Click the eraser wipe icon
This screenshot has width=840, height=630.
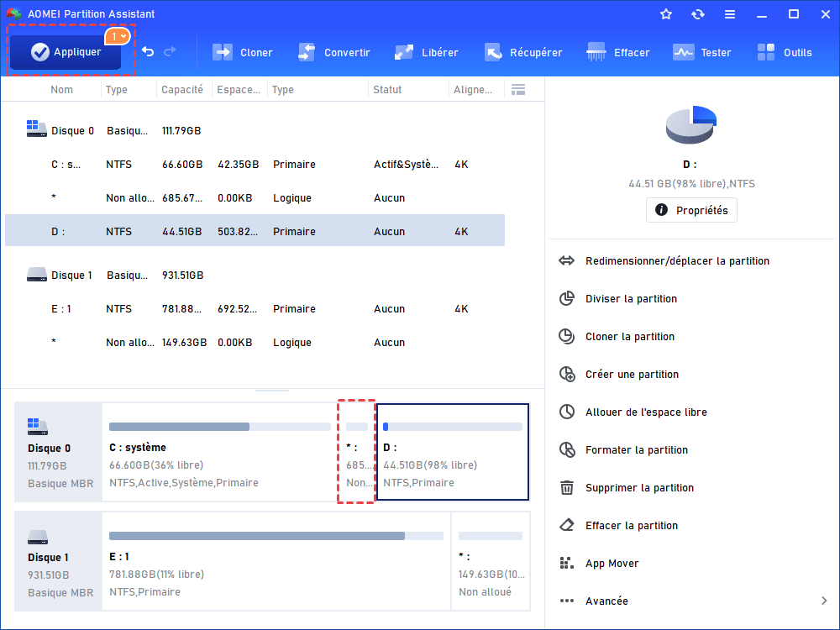(x=567, y=526)
